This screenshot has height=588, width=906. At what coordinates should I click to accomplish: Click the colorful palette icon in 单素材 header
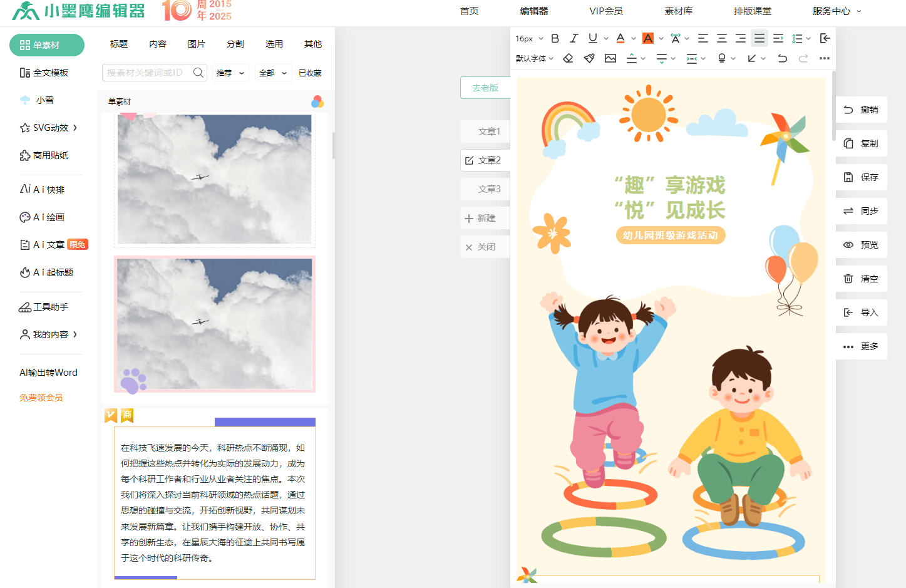(317, 101)
